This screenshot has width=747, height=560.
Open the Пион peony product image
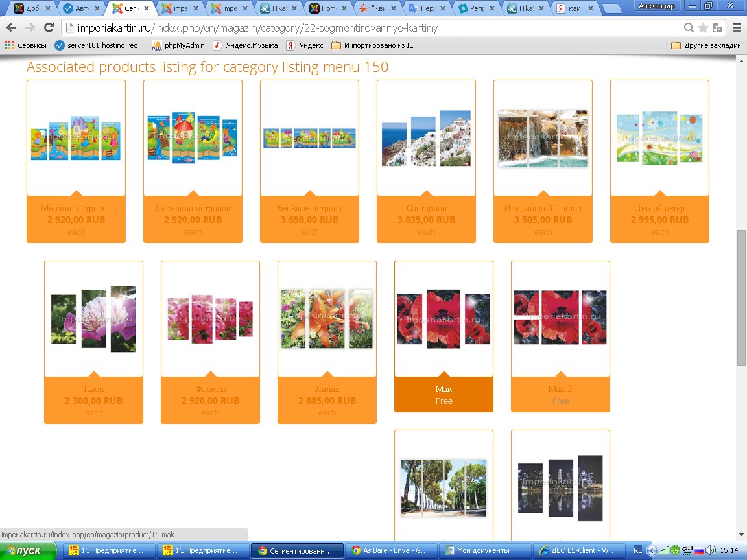(94, 319)
